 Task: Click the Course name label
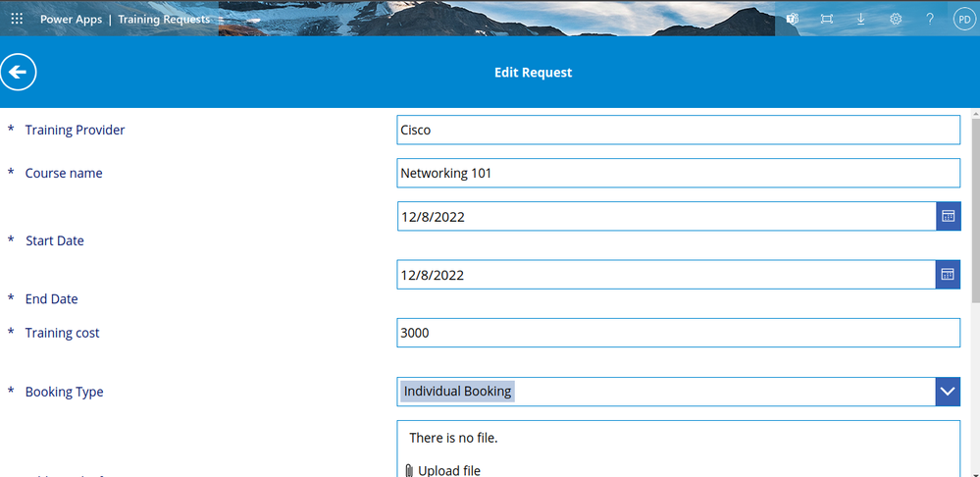(x=64, y=173)
